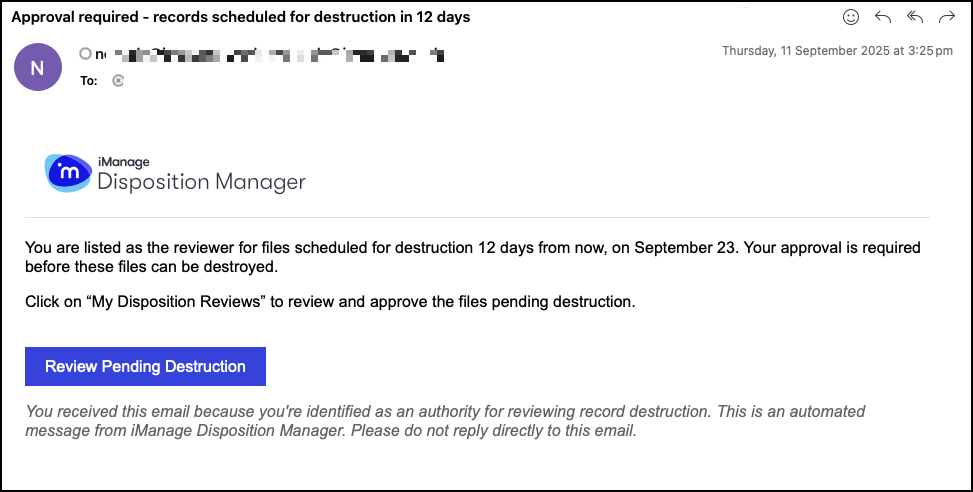The width and height of the screenshot is (973, 492).
Task: Click the 'To:' recipient label
Action: pyautogui.click(x=89, y=81)
